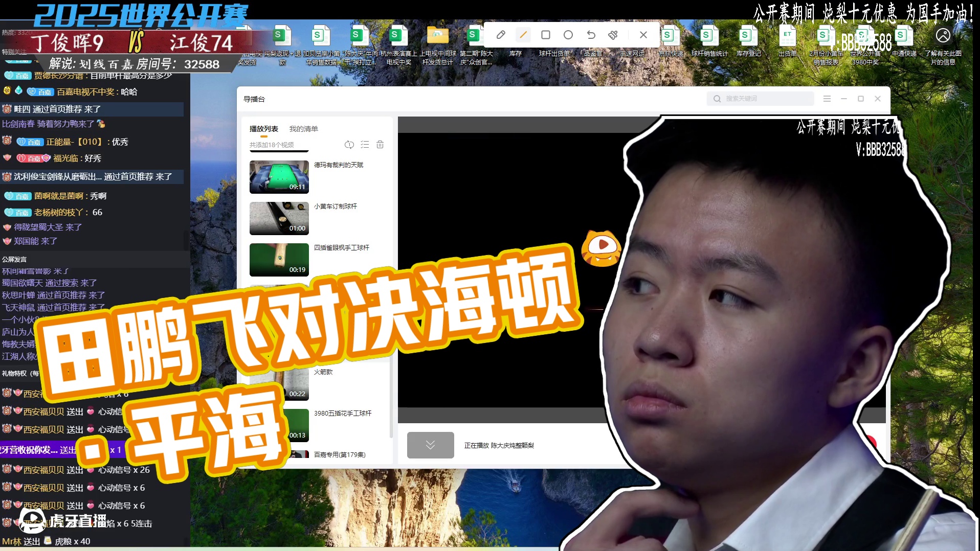980x551 pixels.
Task: Open the 世界公开赛3980中奖 spreadsheet
Action: point(865,45)
